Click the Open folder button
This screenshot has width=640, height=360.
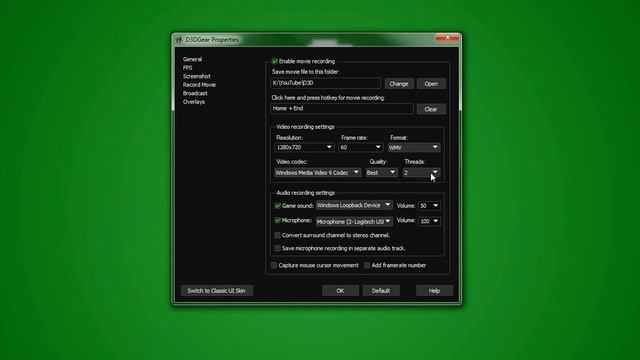(x=431, y=84)
